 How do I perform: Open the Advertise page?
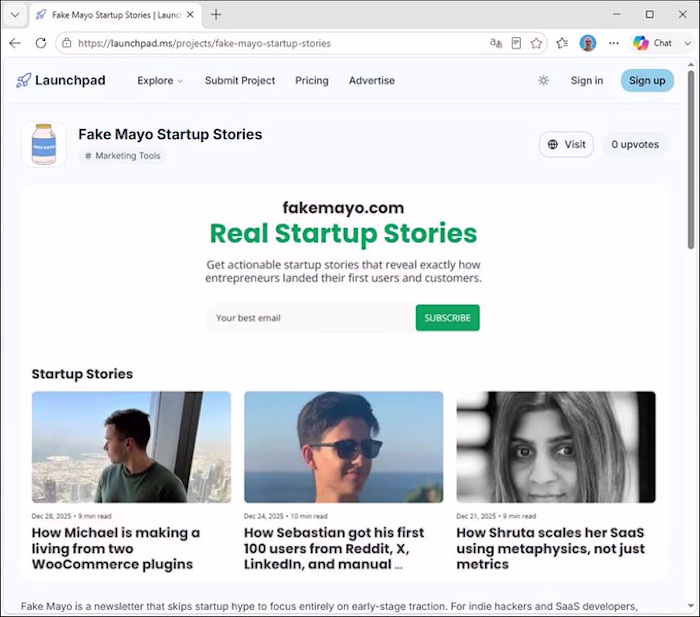click(x=372, y=81)
